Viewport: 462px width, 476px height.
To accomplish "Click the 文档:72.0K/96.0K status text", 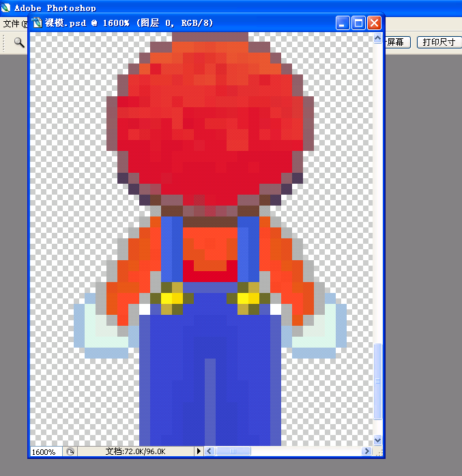I will pyautogui.click(x=135, y=451).
